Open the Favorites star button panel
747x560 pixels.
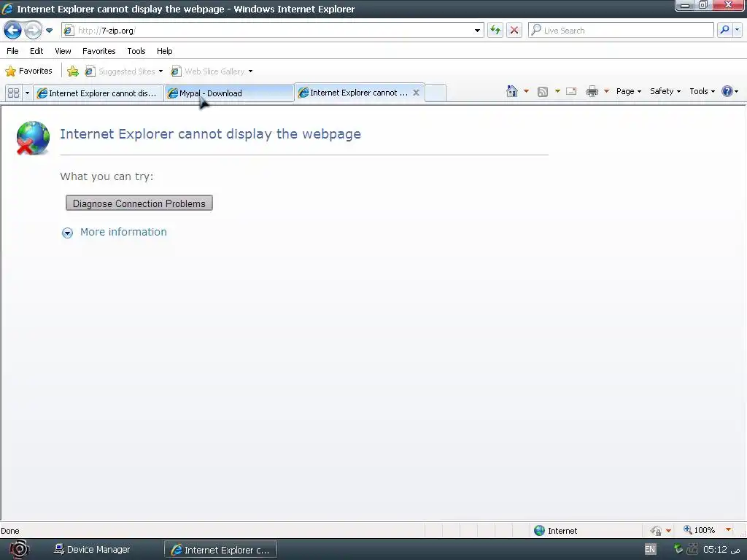click(x=28, y=71)
